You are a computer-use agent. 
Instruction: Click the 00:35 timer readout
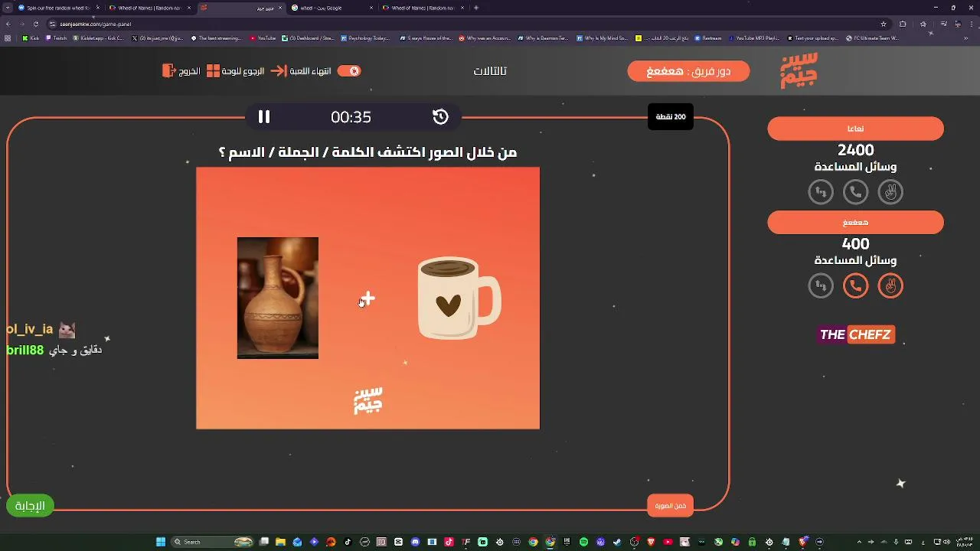(351, 116)
